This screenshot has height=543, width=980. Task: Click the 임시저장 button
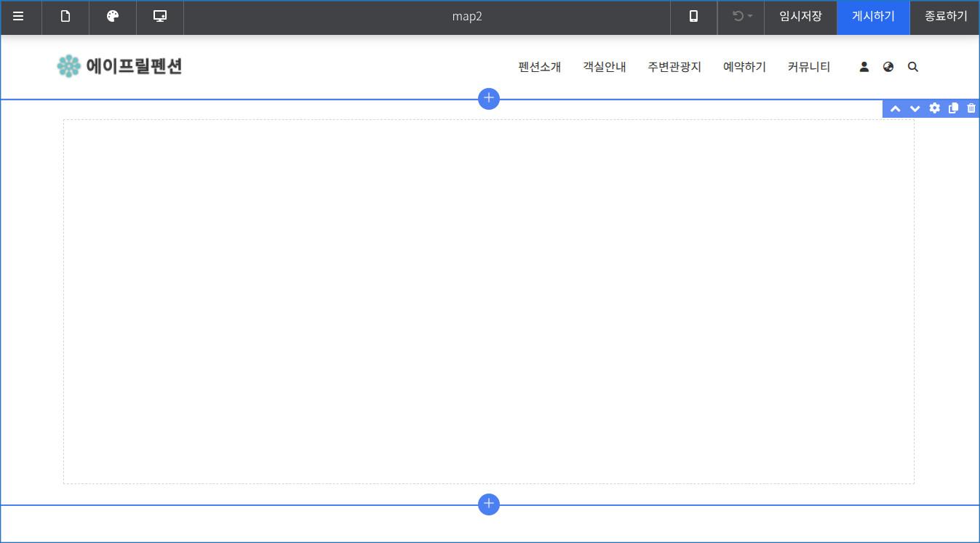click(x=800, y=17)
